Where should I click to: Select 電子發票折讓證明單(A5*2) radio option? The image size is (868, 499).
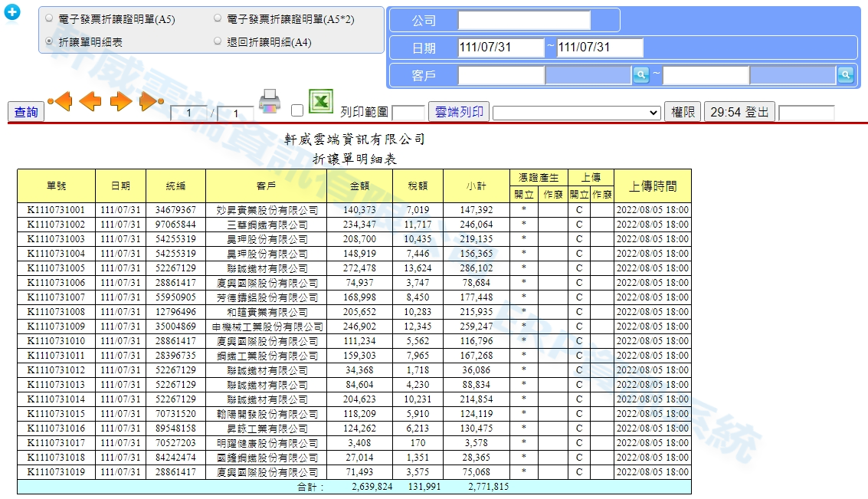(218, 18)
